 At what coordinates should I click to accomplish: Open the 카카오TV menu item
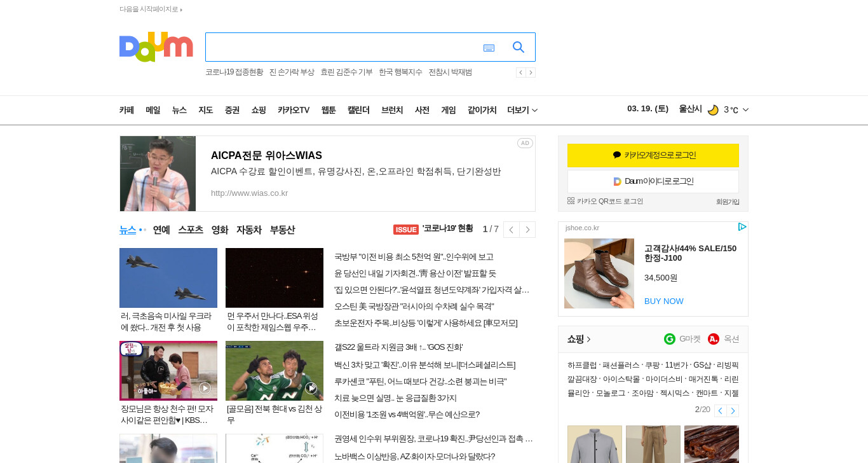pyautogui.click(x=294, y=110)
